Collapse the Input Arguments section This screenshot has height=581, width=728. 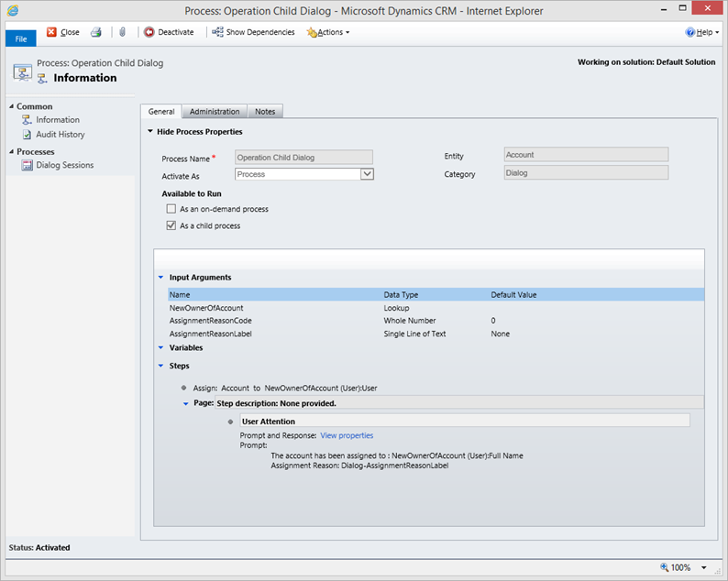tap(160, 277)
